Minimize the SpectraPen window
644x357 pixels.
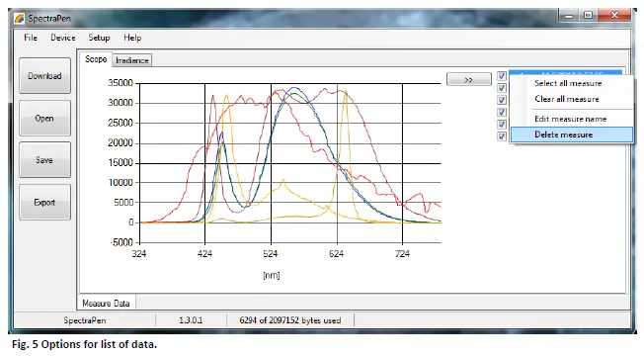pos(568,16)
